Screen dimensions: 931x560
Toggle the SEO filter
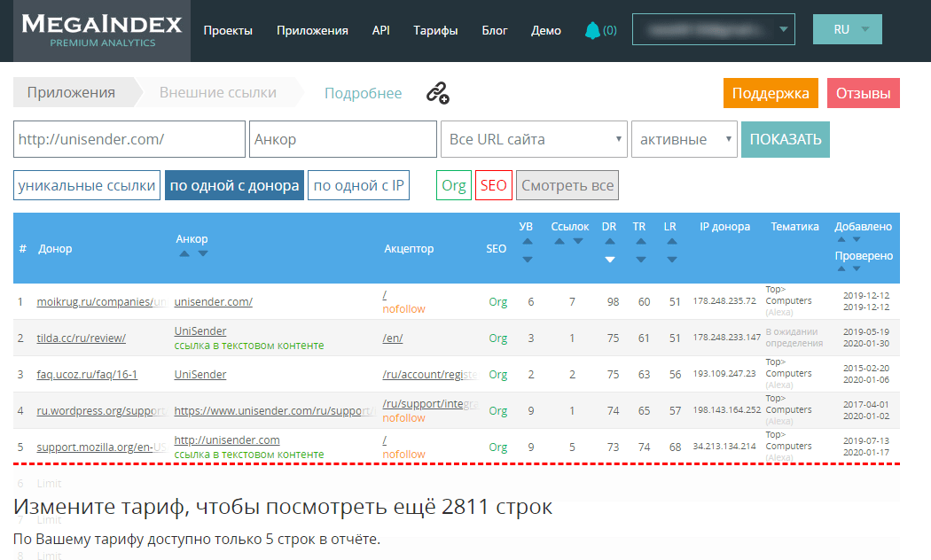pos(493,185)
